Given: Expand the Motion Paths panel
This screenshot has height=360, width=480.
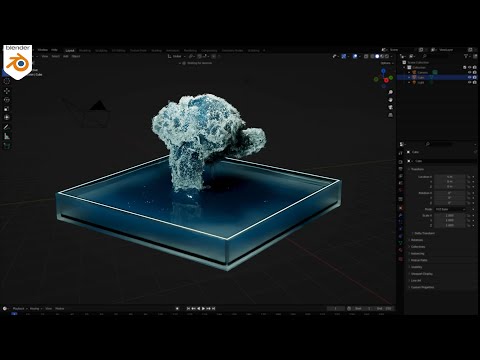Looking at the screenshot, I should tap(418, 260).
